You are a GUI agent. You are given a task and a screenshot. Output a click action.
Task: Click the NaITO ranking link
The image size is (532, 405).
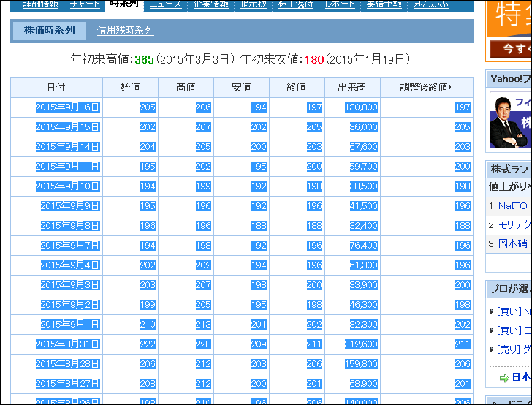(513, 206)
